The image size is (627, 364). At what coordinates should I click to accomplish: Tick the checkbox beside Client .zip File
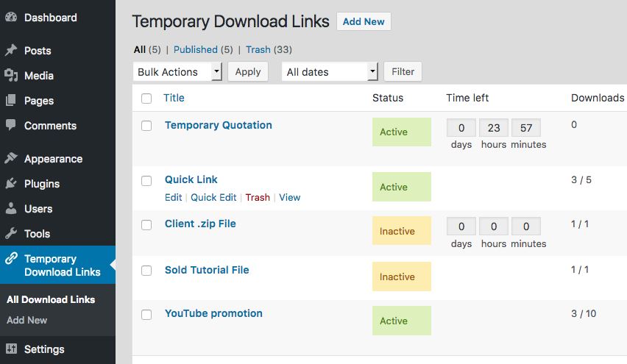[146, 224]
